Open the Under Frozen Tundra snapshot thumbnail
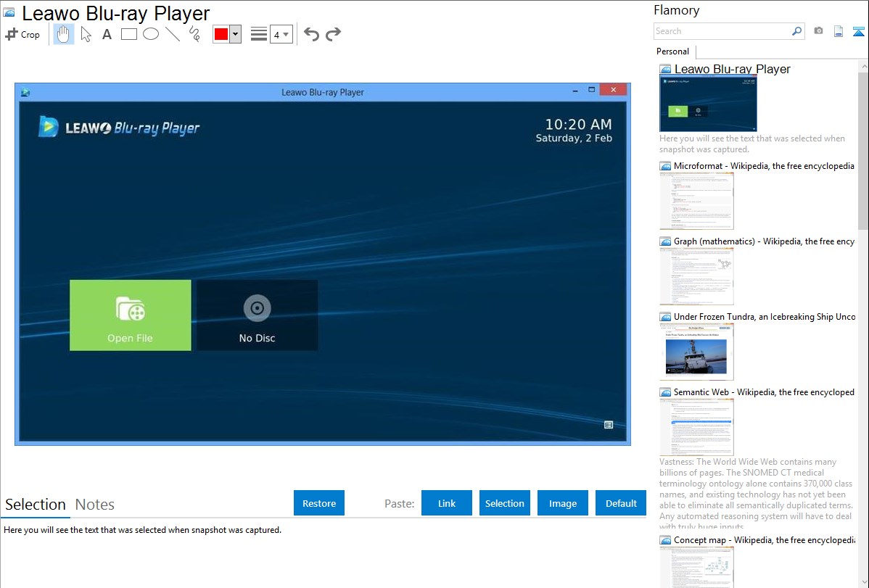Screen dimensions: 869x588 696,352
